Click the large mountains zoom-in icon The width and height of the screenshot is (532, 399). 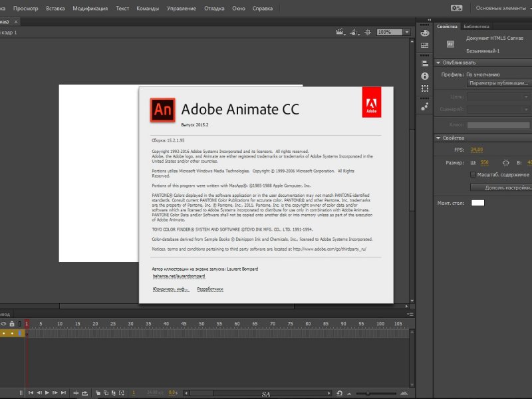[x=404, y=393]
